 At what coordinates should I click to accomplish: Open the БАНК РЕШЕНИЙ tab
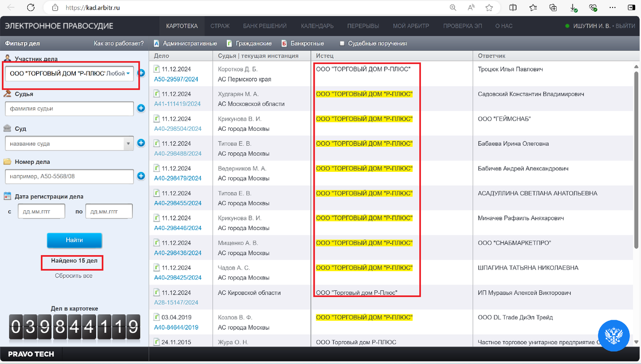[264, 26]
